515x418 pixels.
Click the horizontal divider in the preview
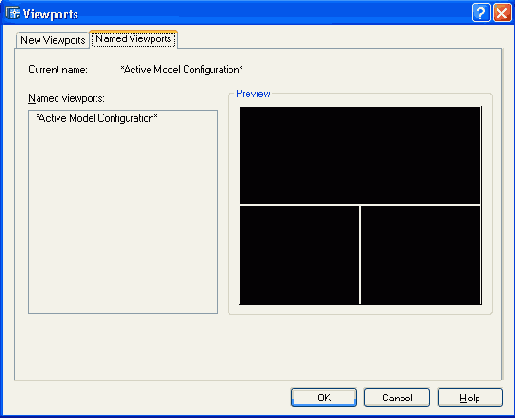[360, 205]
